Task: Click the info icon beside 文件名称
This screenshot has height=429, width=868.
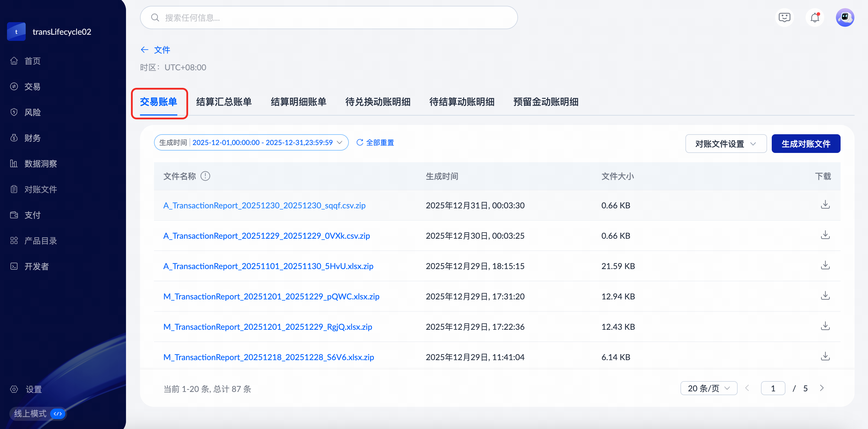Action: click(205, 176)
